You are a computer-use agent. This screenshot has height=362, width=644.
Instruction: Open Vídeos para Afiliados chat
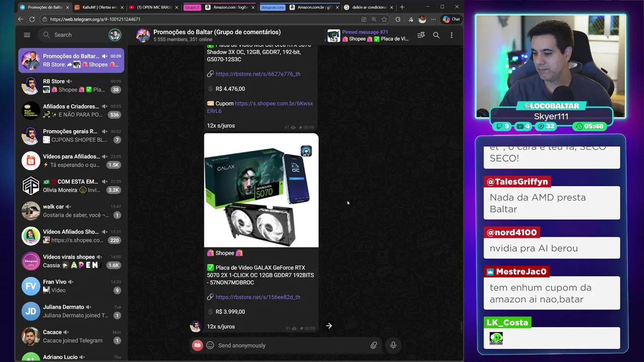71,161
